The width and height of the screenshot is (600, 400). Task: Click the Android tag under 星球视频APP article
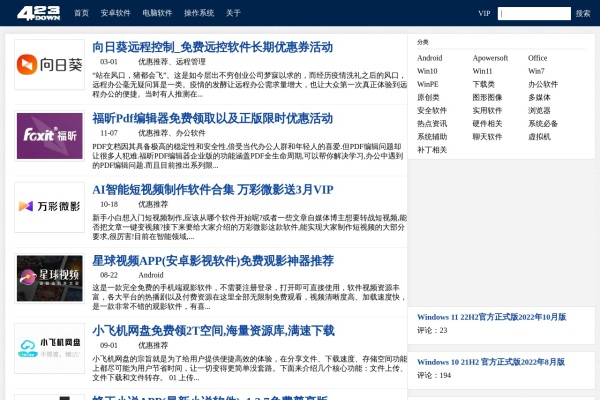tap(151, 274)
